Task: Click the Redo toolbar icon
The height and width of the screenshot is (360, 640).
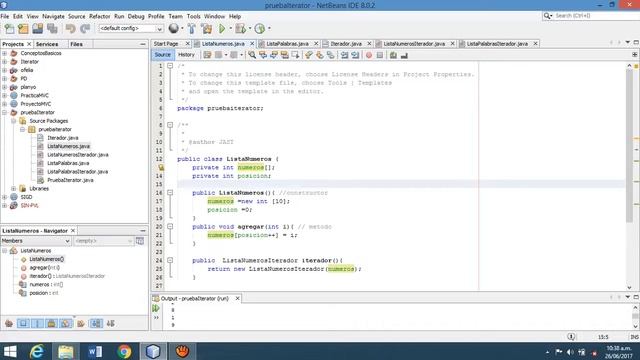Action: pos(85,29)
